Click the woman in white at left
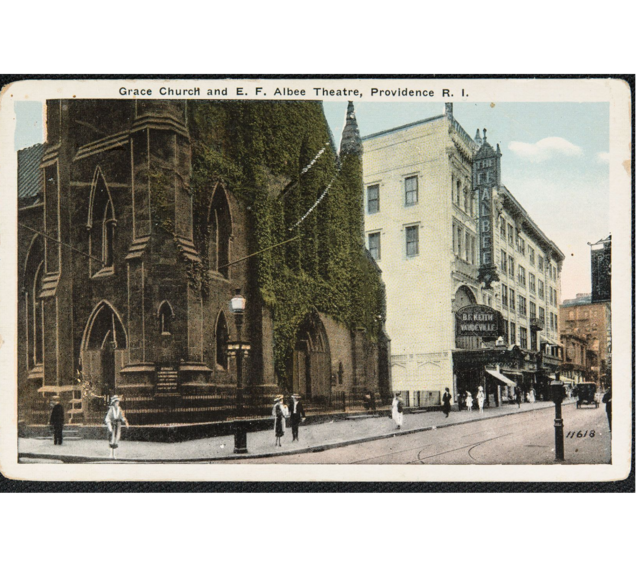Image resolution: width=640 pixels, height=572 pixels. [x=116, y=420]
